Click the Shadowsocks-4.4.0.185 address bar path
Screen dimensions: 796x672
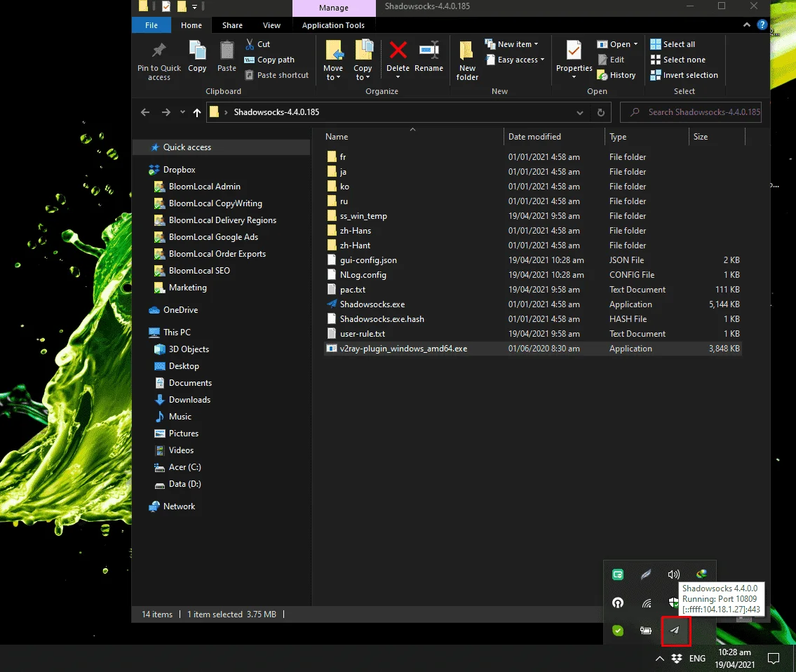pyautogui.click(x=276, y=112)
